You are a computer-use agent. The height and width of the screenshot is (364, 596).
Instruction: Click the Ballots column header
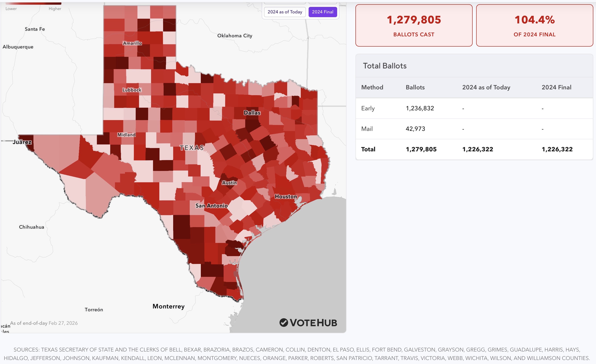[415, 87]
